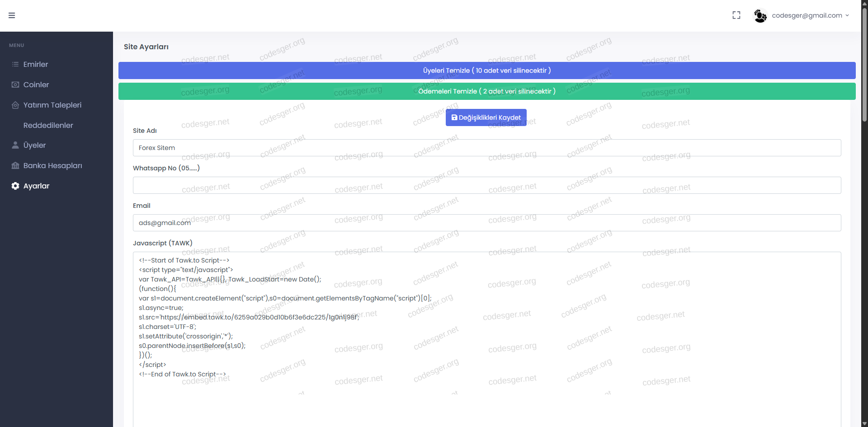868x427 pixels.
Task: Click the Yatırım Talepleri icon
Action: tap(15, 105)
